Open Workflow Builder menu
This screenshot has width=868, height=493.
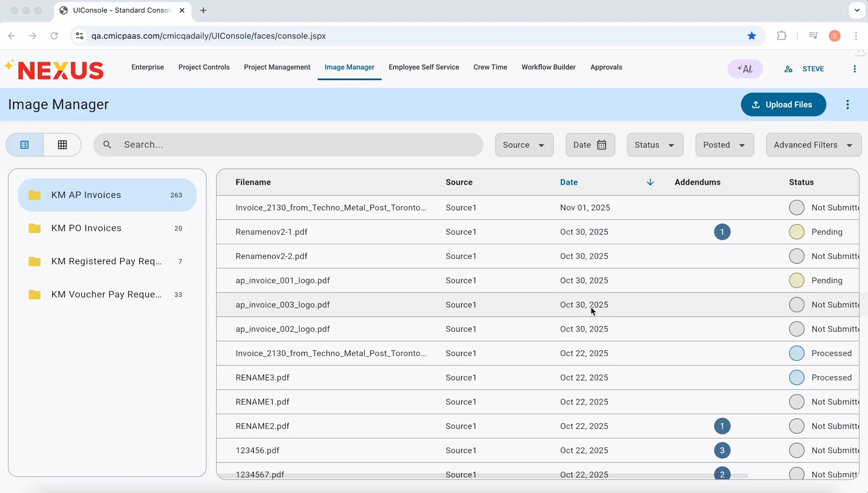click(x=548, y=67)
